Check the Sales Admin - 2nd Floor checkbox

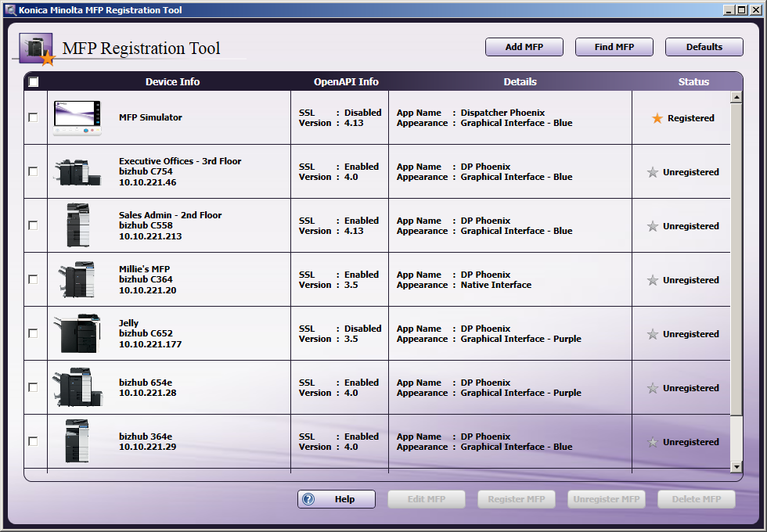click(33, 225)
